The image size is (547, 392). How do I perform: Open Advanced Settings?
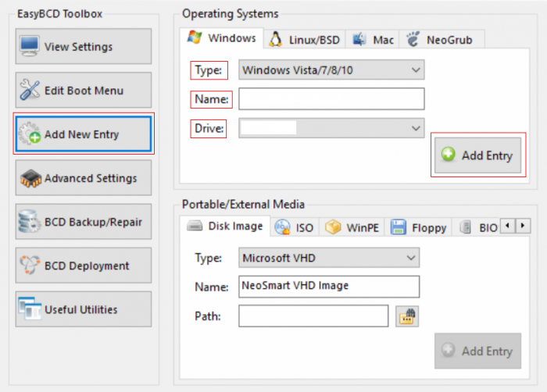tap(84, 178)
